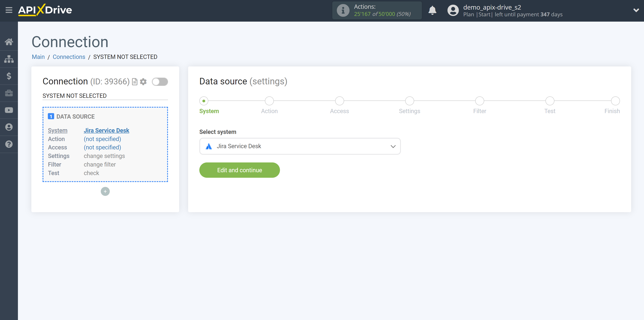The height and width of the screenshot is (320, 644).
Task: Expand the user account menu top right
Action: tap(634, 11)
